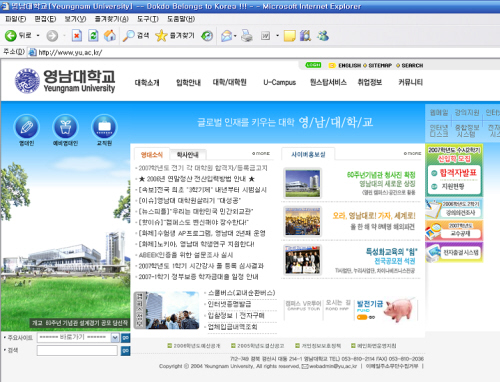Click more link in 사이버홍보실 panel
500x382 pixels.
tap(412, 153)
